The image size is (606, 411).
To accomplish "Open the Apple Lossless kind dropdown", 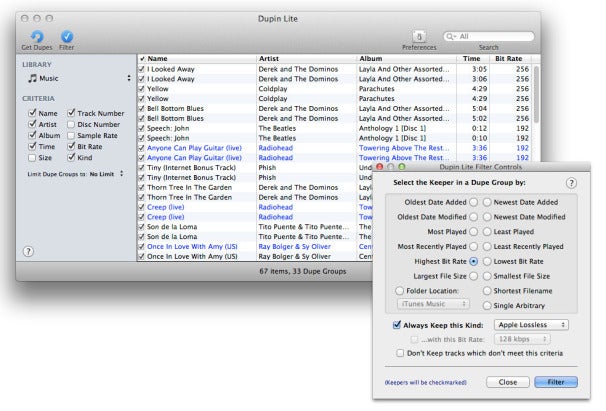I will [531, 325].
